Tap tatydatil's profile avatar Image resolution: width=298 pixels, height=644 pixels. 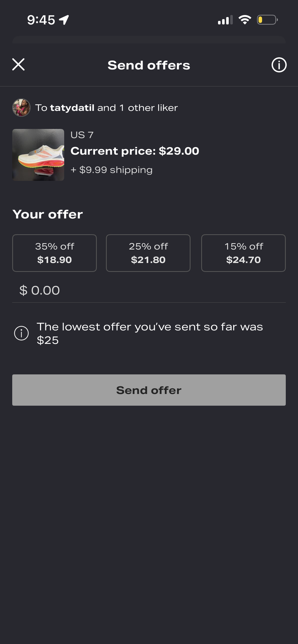click(x=22, y=108)
